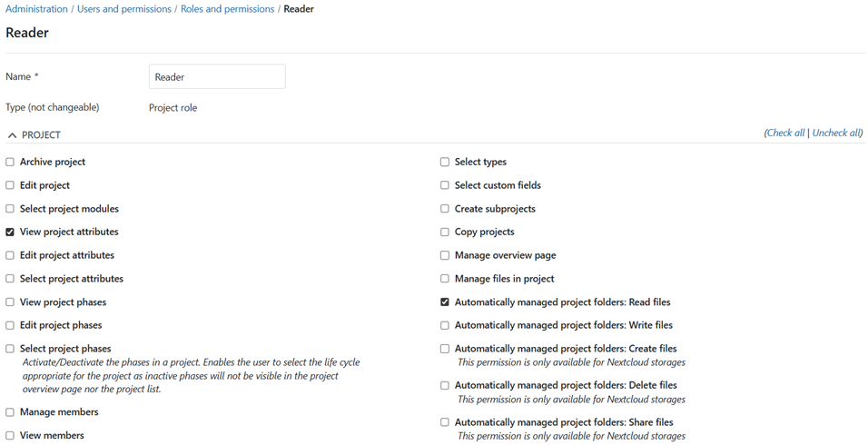The image size is (868, 445).
Task: Tick Manage overview page checkbox
Action: (x=445, y=255)
